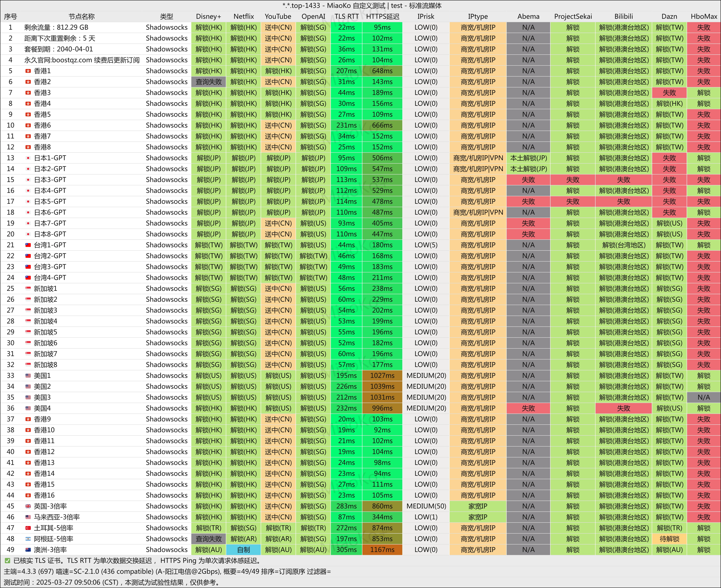The image size is (721, 588).
Task: Click the 节点名称 column header
Action: [81, 16]
